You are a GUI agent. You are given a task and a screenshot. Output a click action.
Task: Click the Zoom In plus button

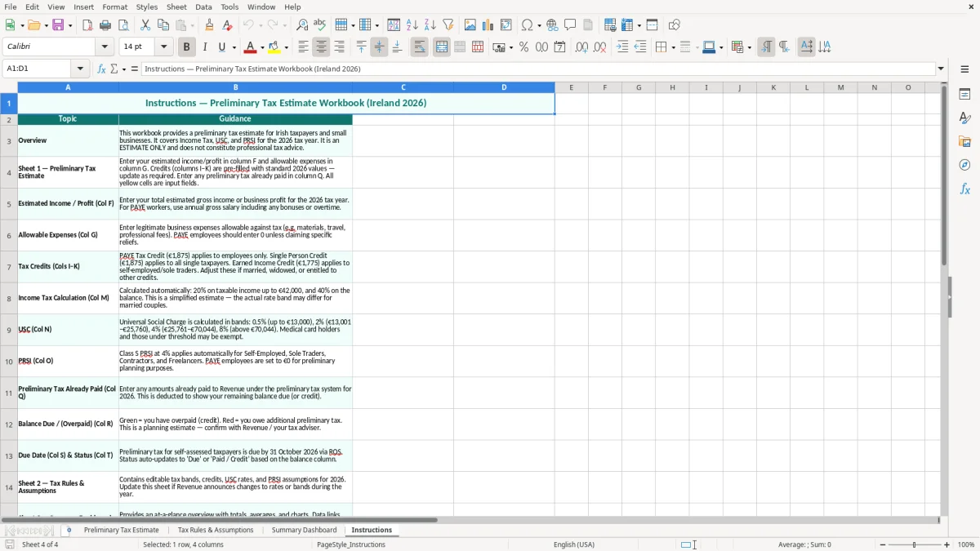click(x=947, y=544)
